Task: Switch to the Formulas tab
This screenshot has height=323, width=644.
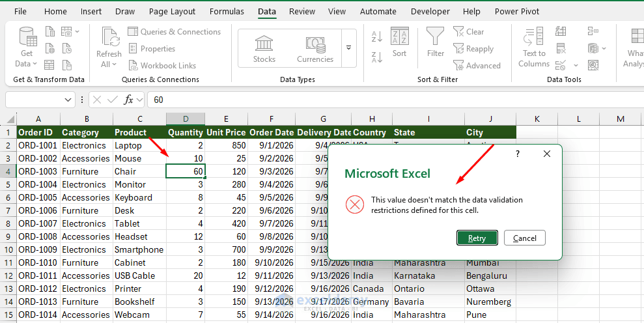Action: click(x=227, y=12)
